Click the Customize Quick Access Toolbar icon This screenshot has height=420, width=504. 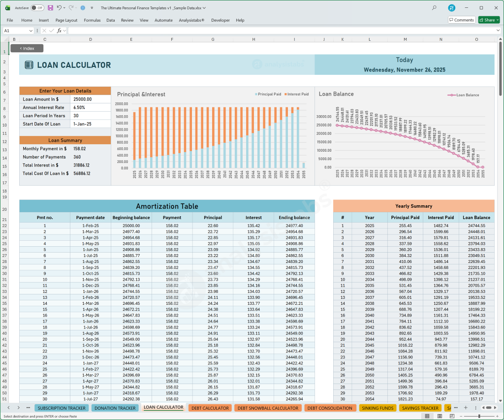[92, 8]
